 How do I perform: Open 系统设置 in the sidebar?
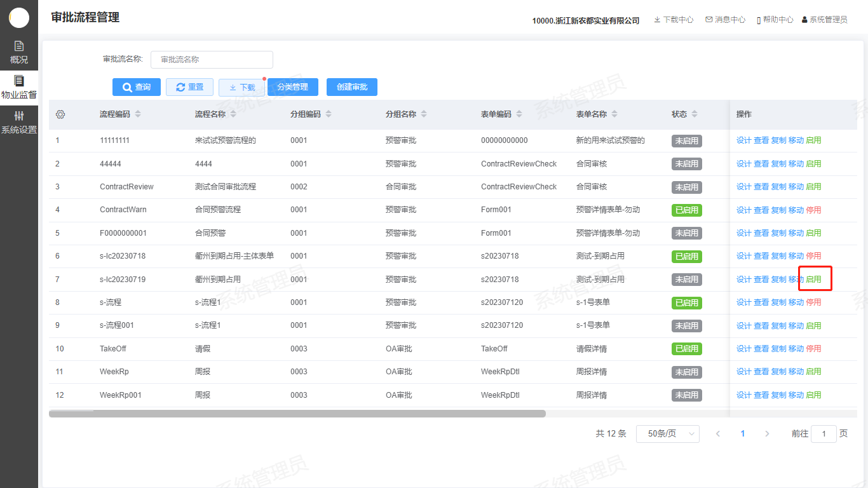(x=19, y=123)
